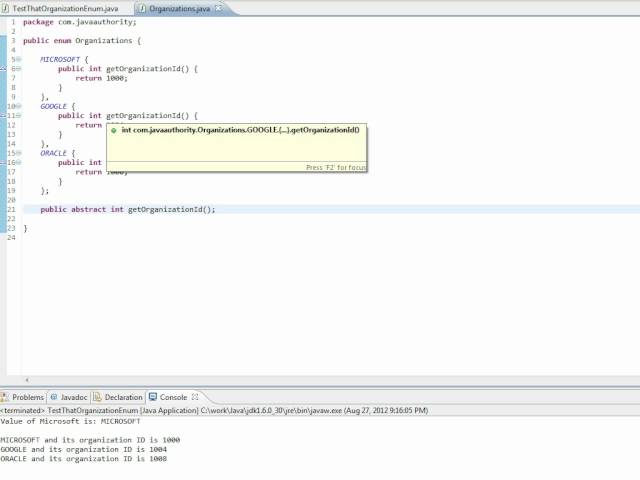Collapse the GOOGLE block at line 10
The height and width of the screenshot is (480, 640).
(x=18, y=106)
